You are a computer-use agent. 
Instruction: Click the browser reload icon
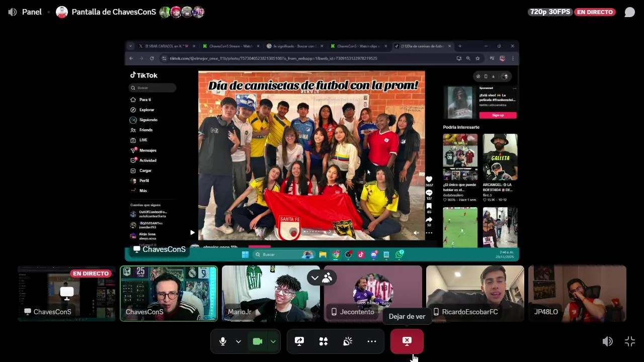click(152, 58)
